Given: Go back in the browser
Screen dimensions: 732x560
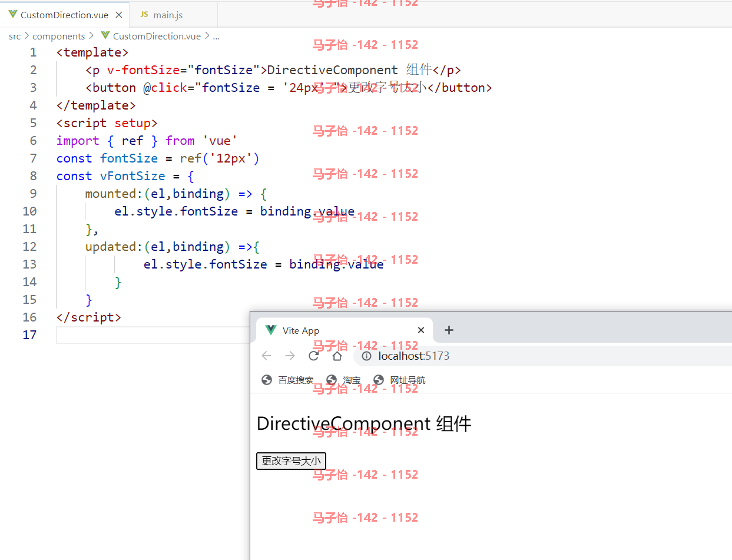Looking at the screenshot, I should 267,356.
